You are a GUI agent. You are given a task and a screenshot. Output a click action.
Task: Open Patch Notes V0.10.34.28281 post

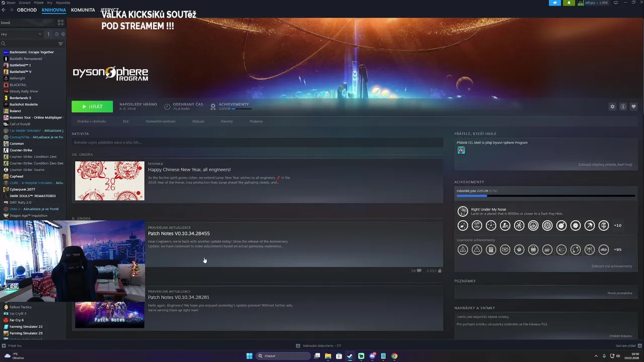coord(179,297)
